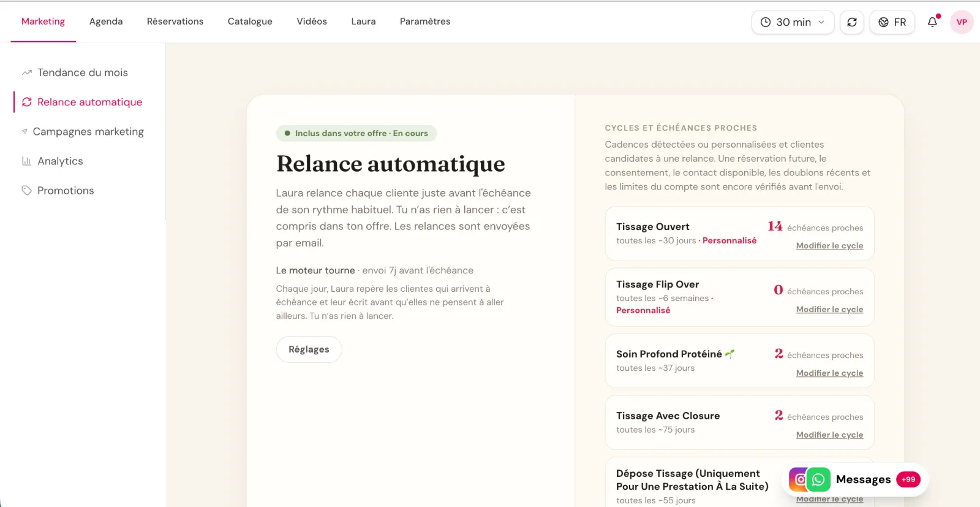The height and width of the screenshot is (507, 980).
Task: Select Promotions in the sidebar
Action: [x=66, y=191]
